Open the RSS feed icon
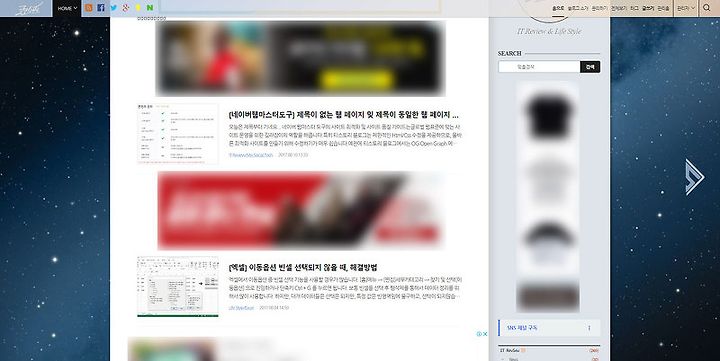The width and height of the screenshot is (720, 361). [89, 8]
